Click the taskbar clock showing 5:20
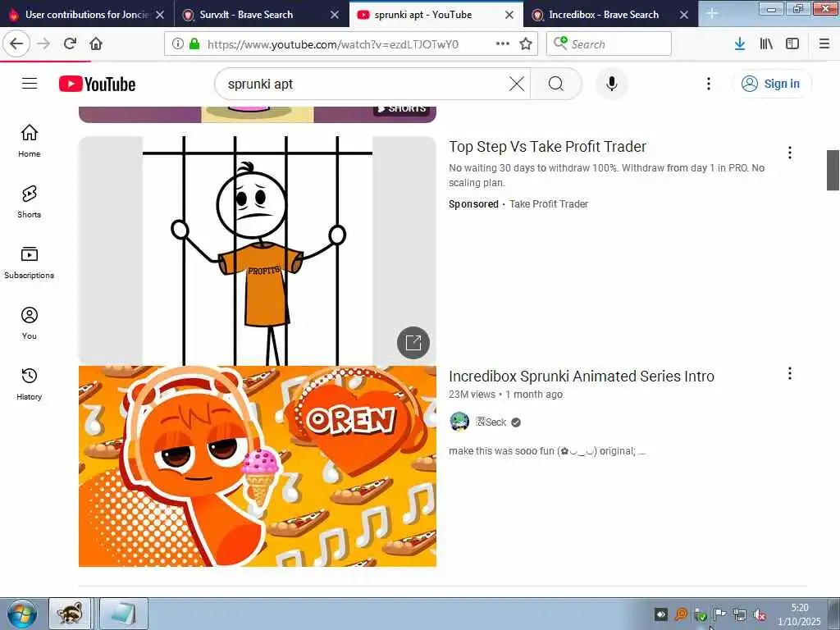The height and width of the screenshot is (630, 840). [799, 614]
